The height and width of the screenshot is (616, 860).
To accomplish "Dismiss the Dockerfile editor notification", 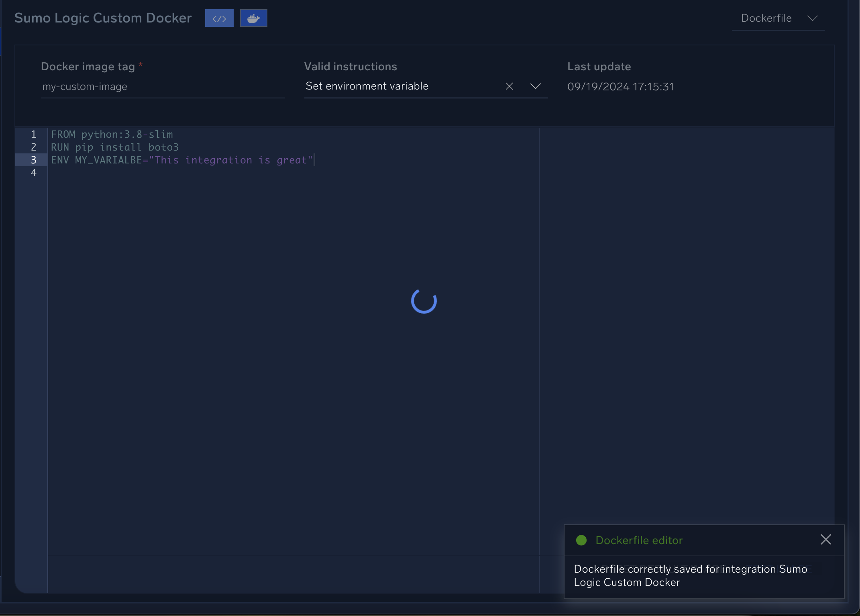I will coord(826,539).
